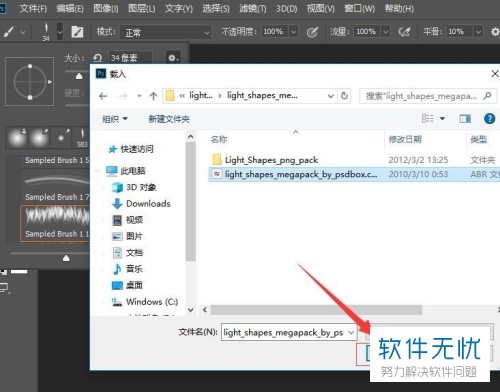Screen dimensions: 500x392
Task: Toggle the preview pane icon
Action: tap(465, 119)
